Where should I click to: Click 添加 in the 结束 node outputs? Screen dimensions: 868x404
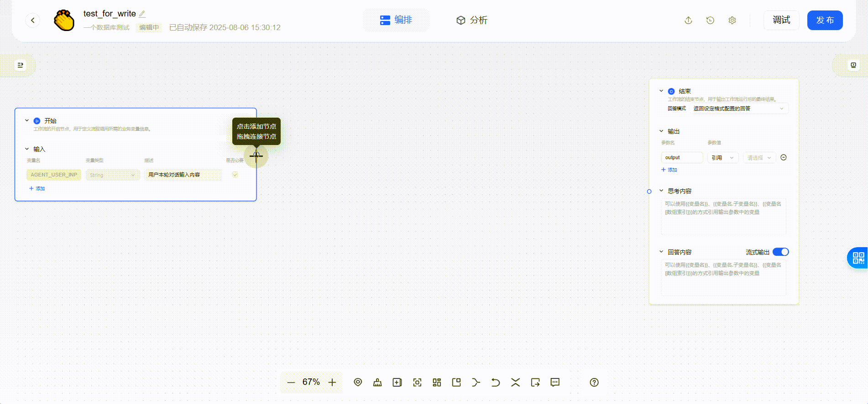click(669, 170)
